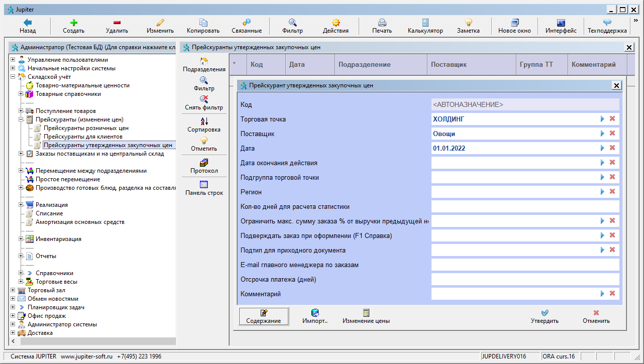Open selector arrow for Поставщик
644x364 pixels.
tap(602, 134)
